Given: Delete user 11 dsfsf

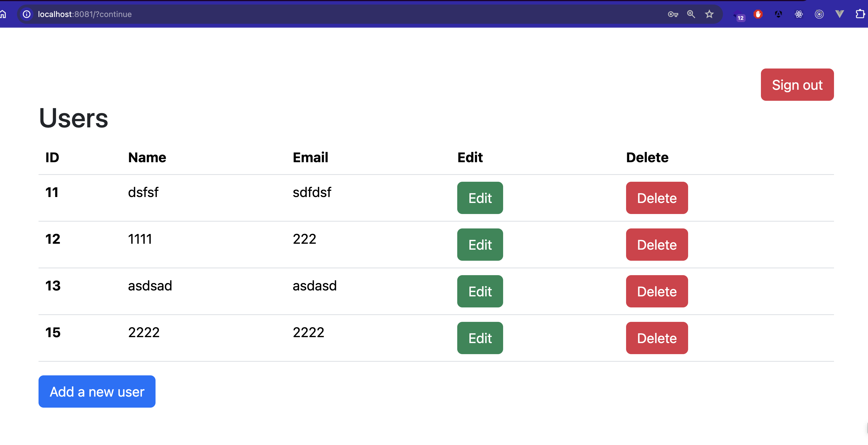Looking at the screenshot, I should 656,198.
